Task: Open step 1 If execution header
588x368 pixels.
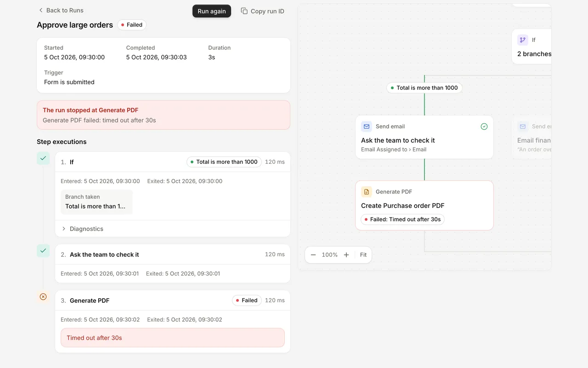Action: (x=173, y=162)
